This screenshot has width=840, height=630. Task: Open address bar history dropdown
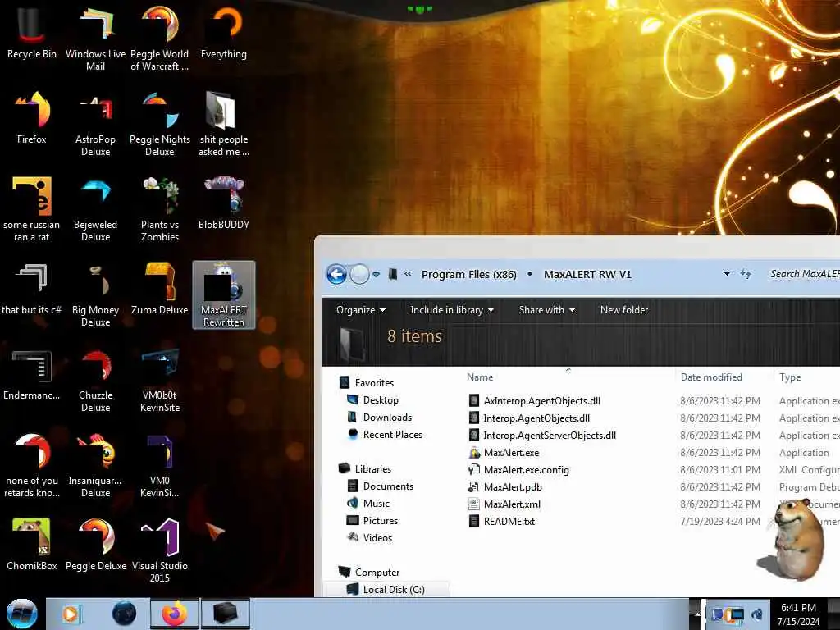727,274
